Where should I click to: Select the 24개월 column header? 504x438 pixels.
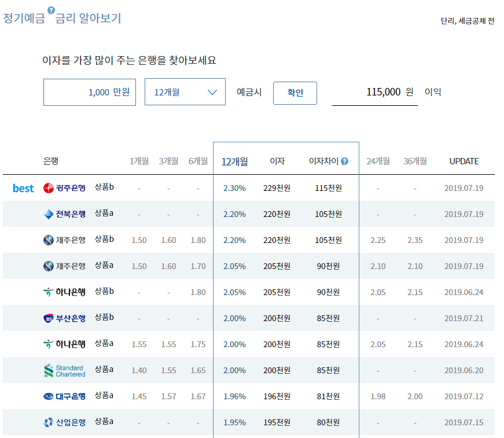click(x=378, y=161)
